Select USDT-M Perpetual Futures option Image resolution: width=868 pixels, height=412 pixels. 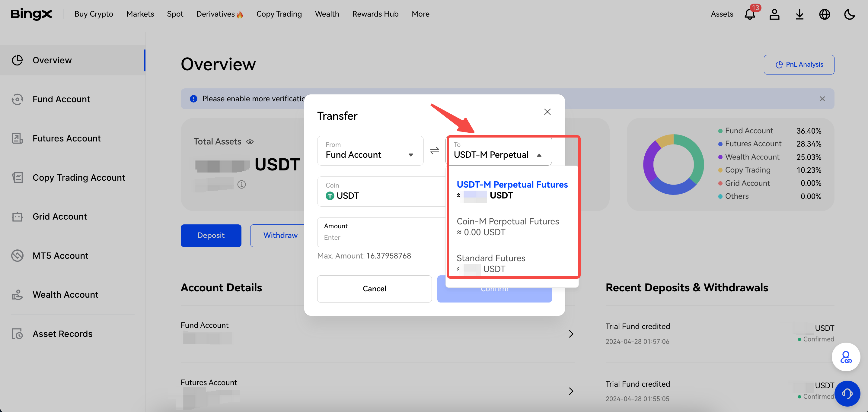click(512, 190)
